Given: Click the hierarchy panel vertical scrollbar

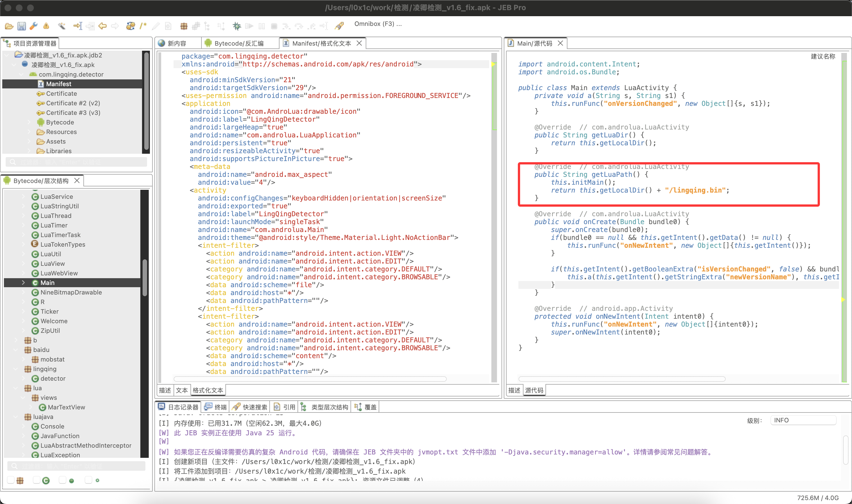Looking at the screenshot, I should coord(145,278).
